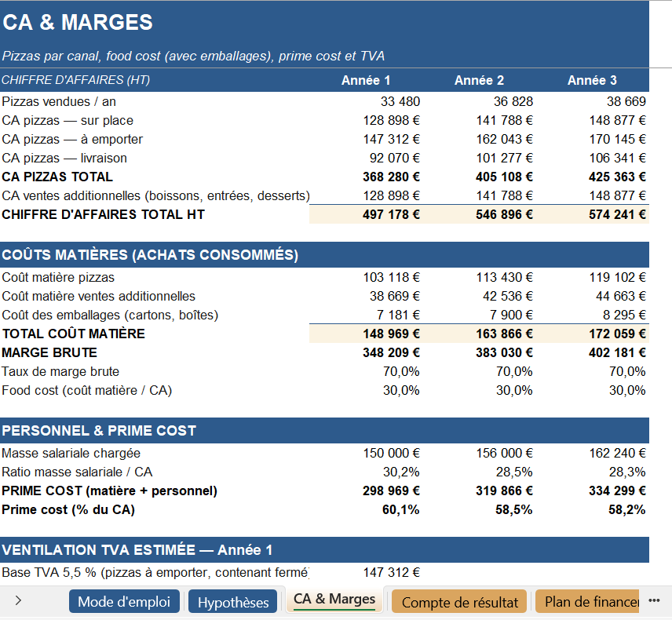Select livraison Année 2 value 101 277 €
Screen dimensions: 672x620
505,158
